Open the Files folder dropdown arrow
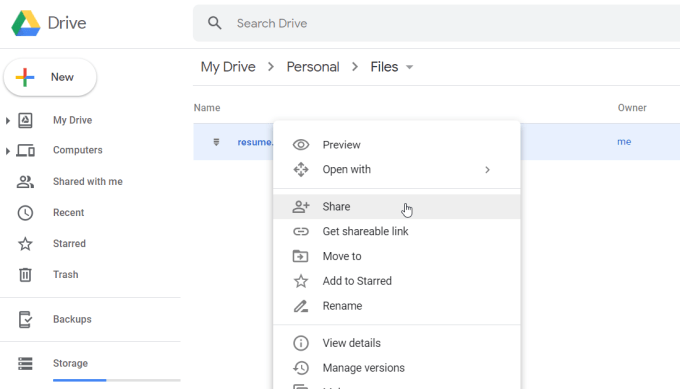680x389 pixels. point(409,67)
